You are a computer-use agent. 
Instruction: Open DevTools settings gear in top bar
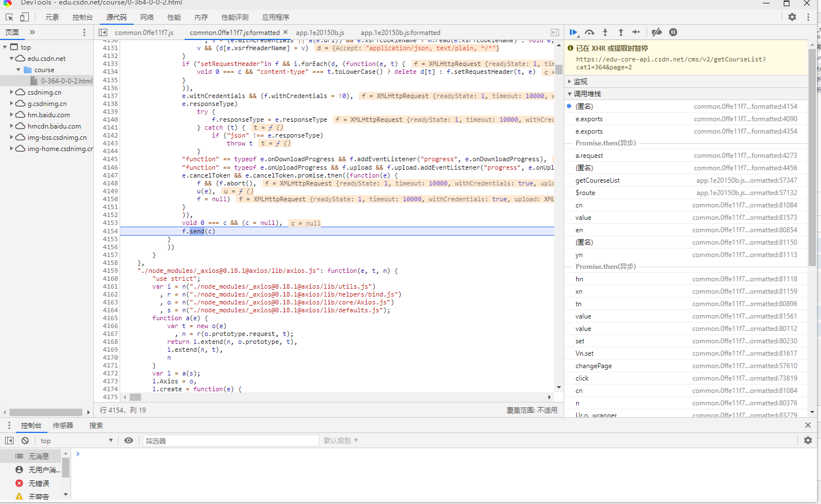coord(792,17)
